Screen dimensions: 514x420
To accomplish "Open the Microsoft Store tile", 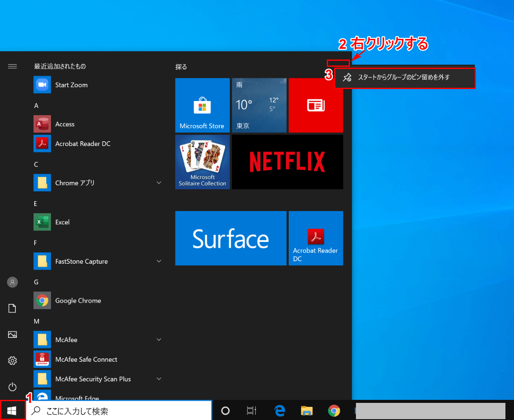I will (202, 105).
